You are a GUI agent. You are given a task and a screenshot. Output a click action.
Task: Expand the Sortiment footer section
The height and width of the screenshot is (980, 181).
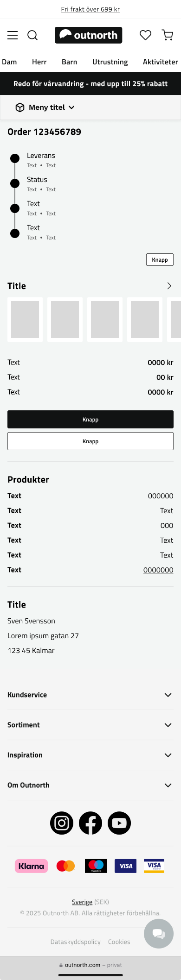(x=90, y=725)
